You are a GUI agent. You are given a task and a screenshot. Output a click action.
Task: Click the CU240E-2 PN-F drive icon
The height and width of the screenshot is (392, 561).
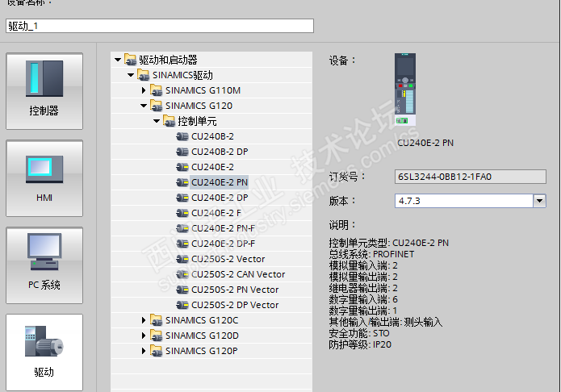point(182,228)
